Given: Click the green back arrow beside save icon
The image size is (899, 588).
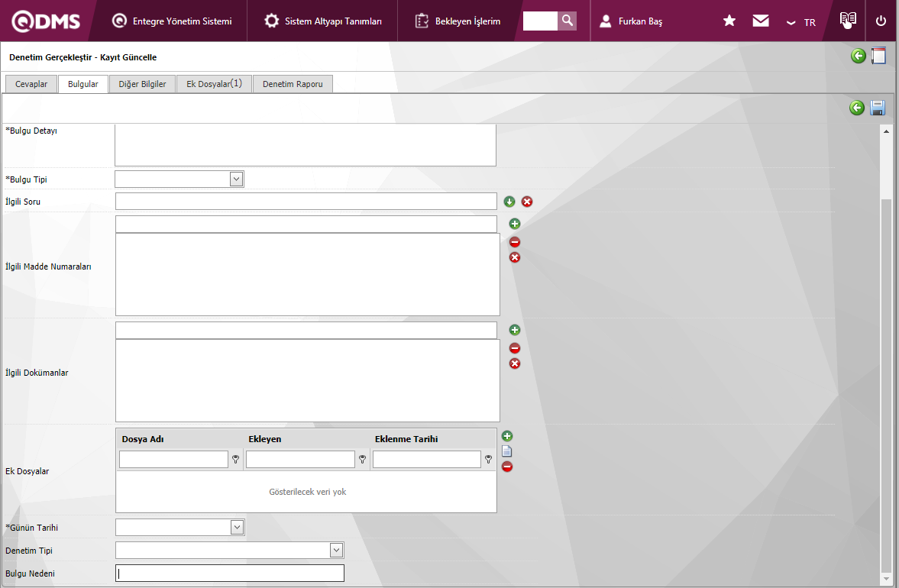Looking at the screenshot, I should (x=856, y=108).
